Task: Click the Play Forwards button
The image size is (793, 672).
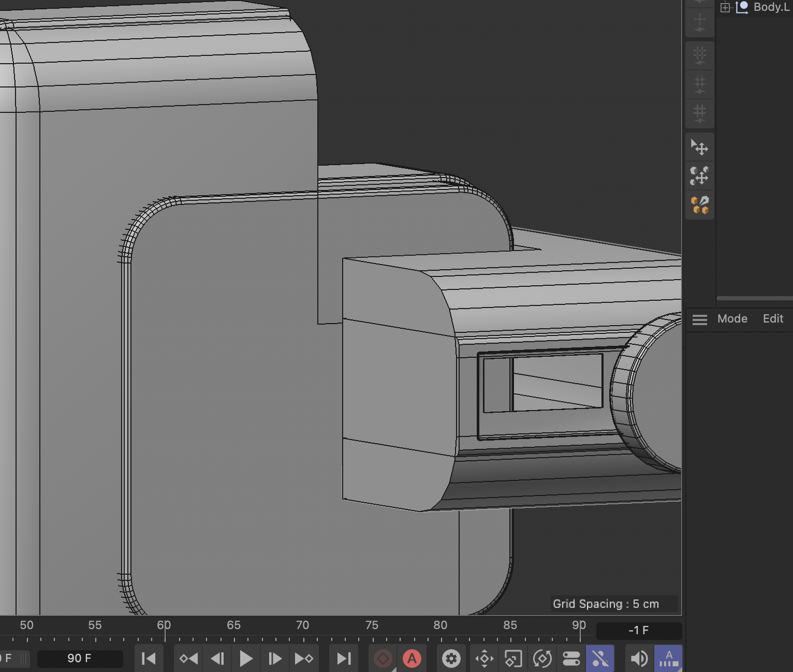Action: pyautogui.click(x=246, y=659)
